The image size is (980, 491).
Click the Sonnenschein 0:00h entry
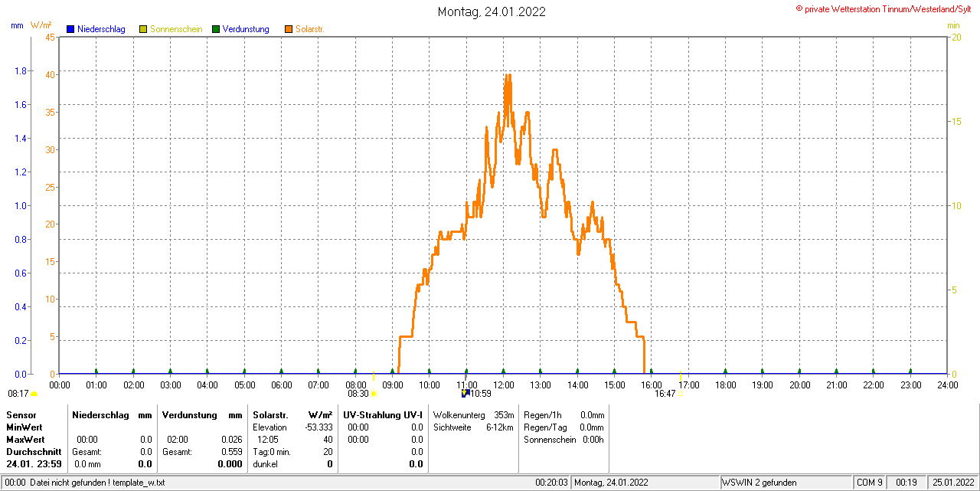pos(563,440)
